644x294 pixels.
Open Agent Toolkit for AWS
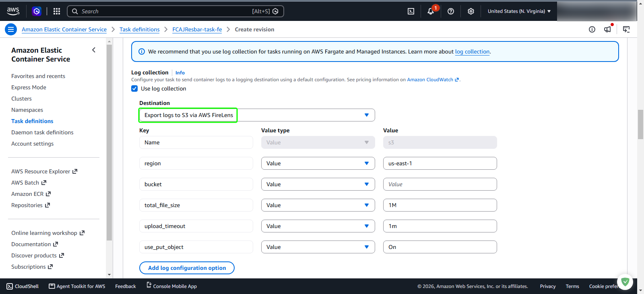pyautogui.click(x=77, y=286)
